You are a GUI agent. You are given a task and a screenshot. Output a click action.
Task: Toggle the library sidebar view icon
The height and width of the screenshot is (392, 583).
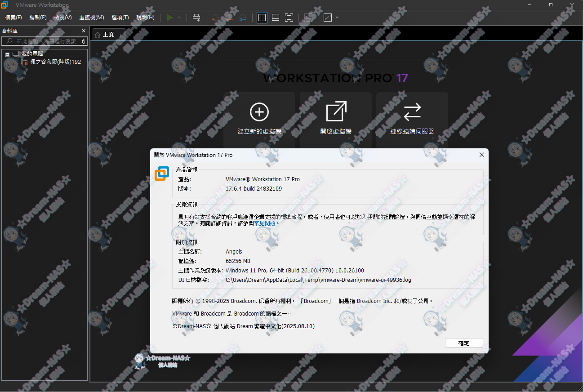[262, 18]
